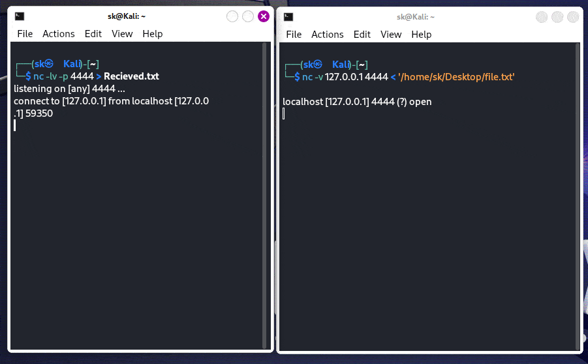Maximize the left terminal running the nc listener
588x364 pixels.
click(x=248, y=16)
